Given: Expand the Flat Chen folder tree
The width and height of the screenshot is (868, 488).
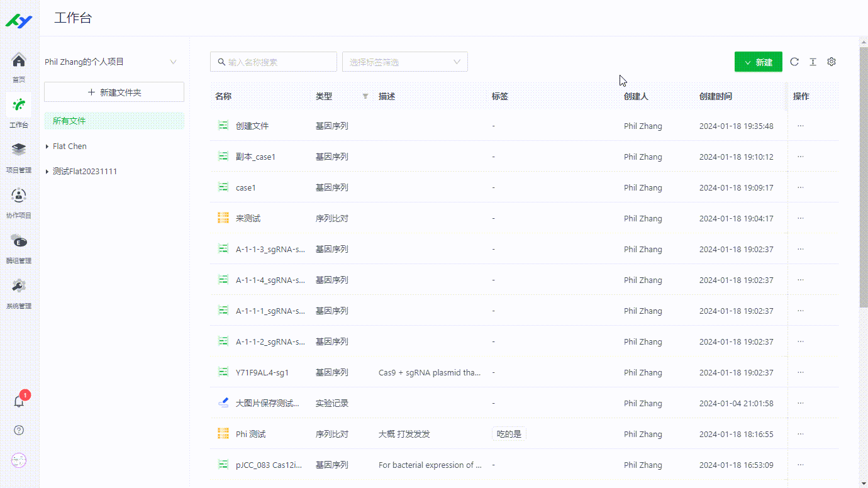Looking at the screenshot, I should tap(47, 146).
